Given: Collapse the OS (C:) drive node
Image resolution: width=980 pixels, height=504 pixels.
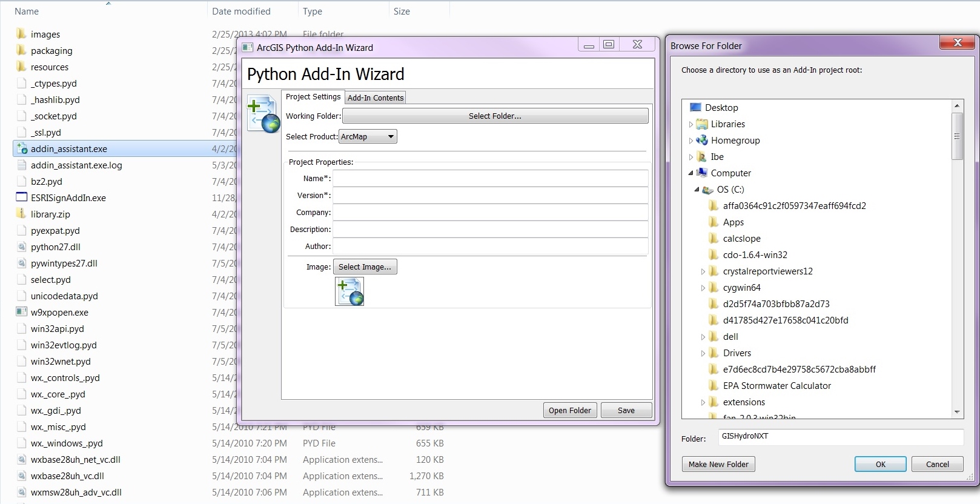Looking at the screenshot, I should click(697, 189).
